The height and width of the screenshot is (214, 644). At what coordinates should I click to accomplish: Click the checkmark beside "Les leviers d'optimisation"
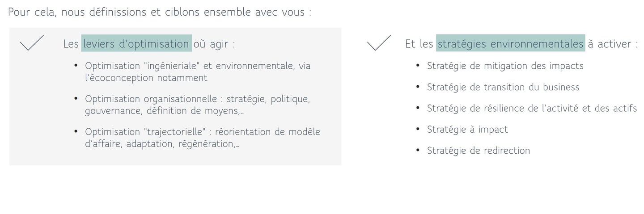coord(31,43)
